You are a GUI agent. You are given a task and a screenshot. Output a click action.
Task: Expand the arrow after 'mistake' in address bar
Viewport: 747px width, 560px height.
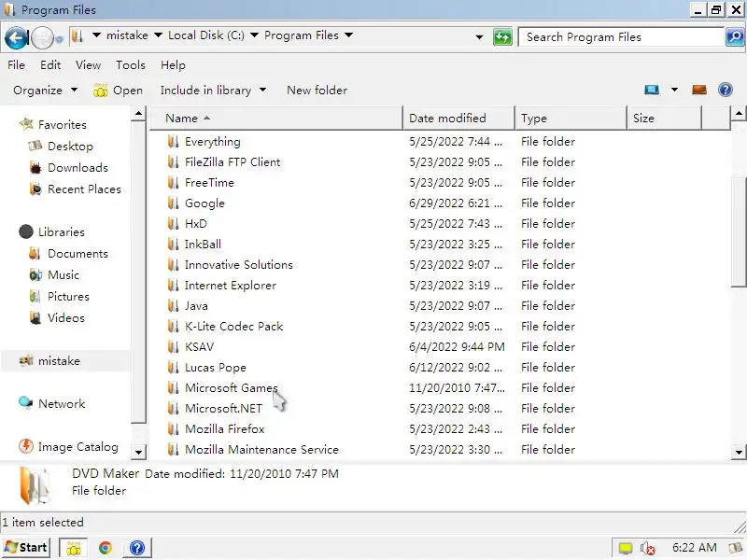pyautogui.click(x=158, y=35)
